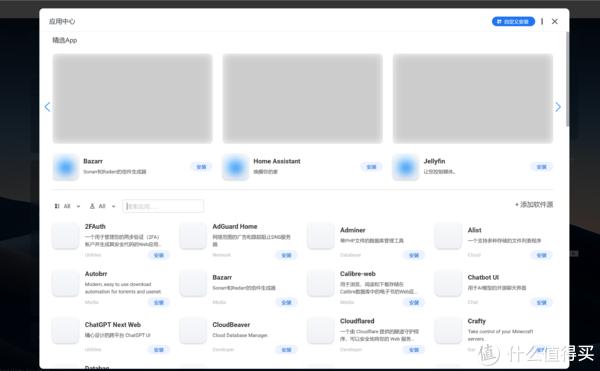The image size is (600, 371).
Task: Install the featured Bazarr app
Action: point(201,167)
